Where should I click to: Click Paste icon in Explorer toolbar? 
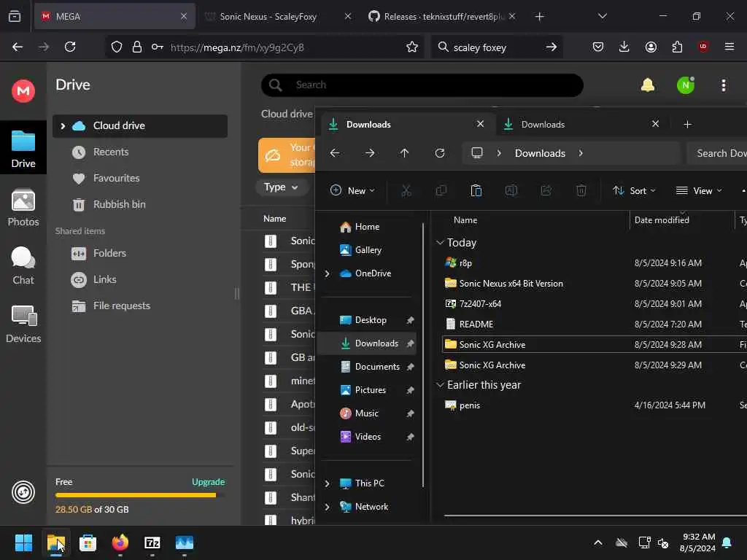(x=476, y=191)
